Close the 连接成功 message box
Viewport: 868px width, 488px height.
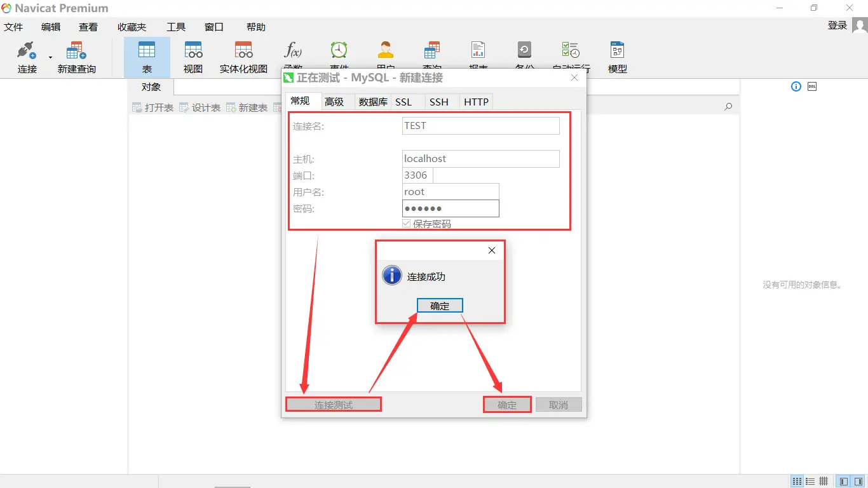[491, 250]
